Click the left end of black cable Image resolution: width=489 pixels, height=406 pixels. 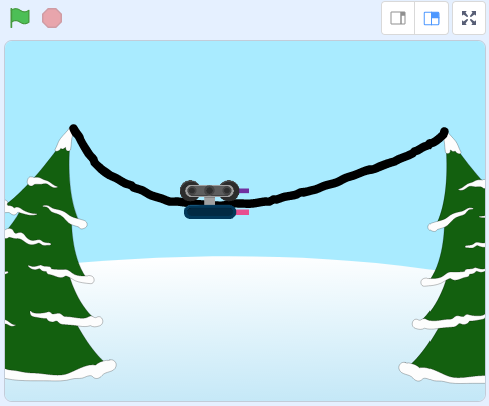[74, 129]
